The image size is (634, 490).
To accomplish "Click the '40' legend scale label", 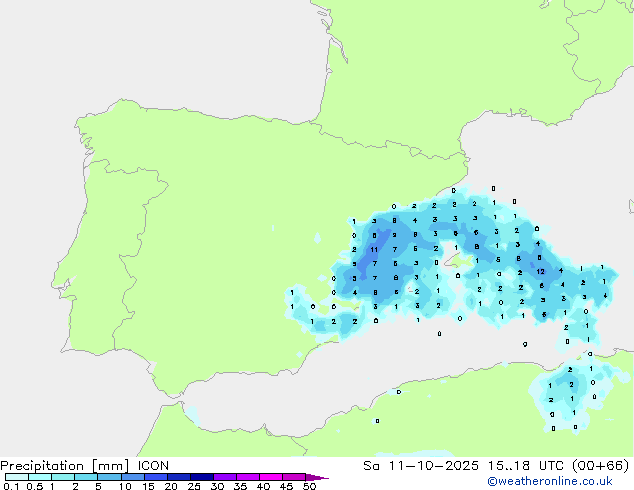I will tap(263, 486).
